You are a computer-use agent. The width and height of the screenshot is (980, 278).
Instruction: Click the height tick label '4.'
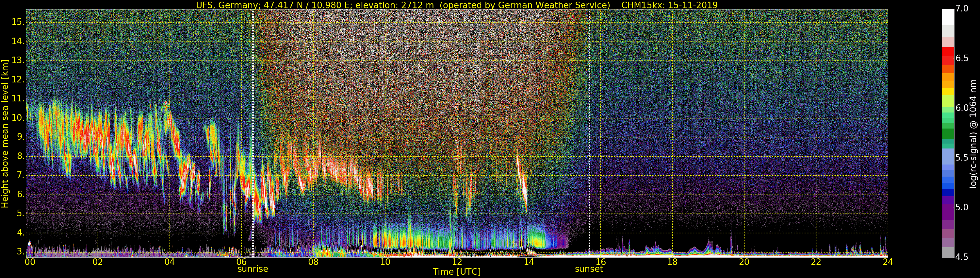pyautogui.click(x=20, y=233)
